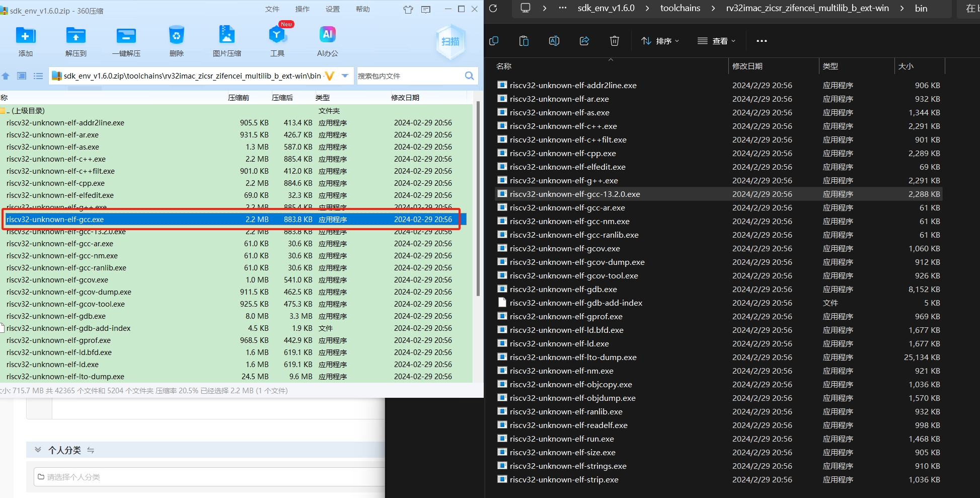Sort by 压缩后 column in 360压缩
The image size is (980, 498).
(x=282, y=98)
